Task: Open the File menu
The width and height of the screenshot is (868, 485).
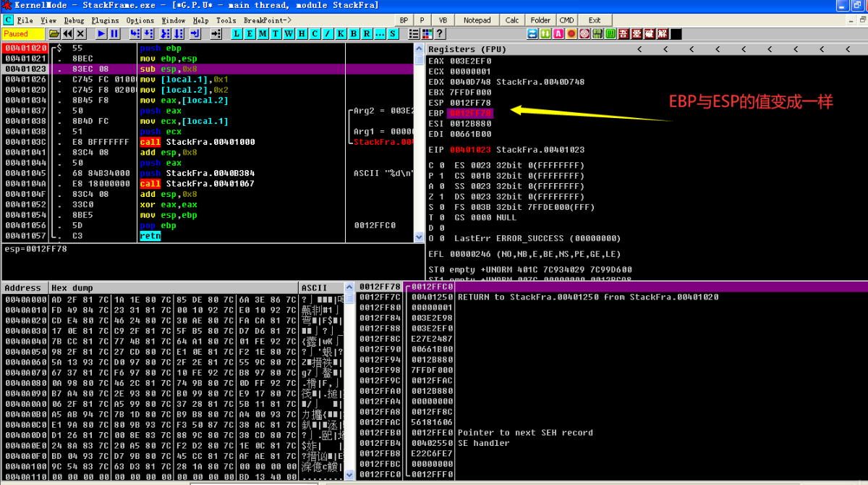Action: [25, 20]
